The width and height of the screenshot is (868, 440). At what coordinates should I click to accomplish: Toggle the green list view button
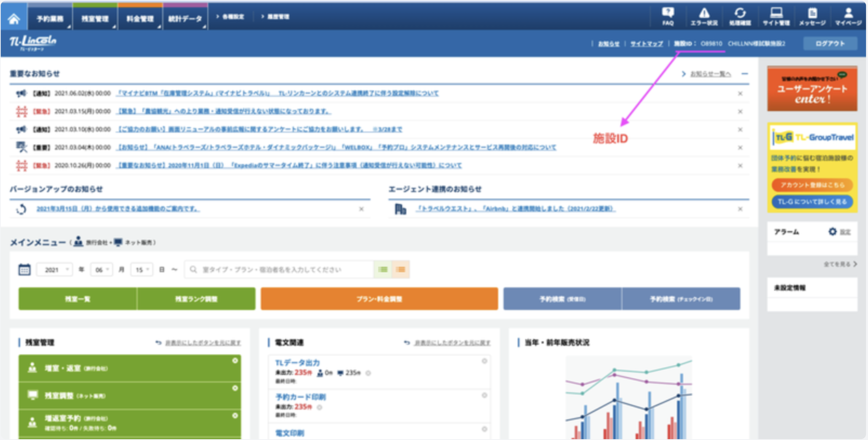tap(383, 269)
